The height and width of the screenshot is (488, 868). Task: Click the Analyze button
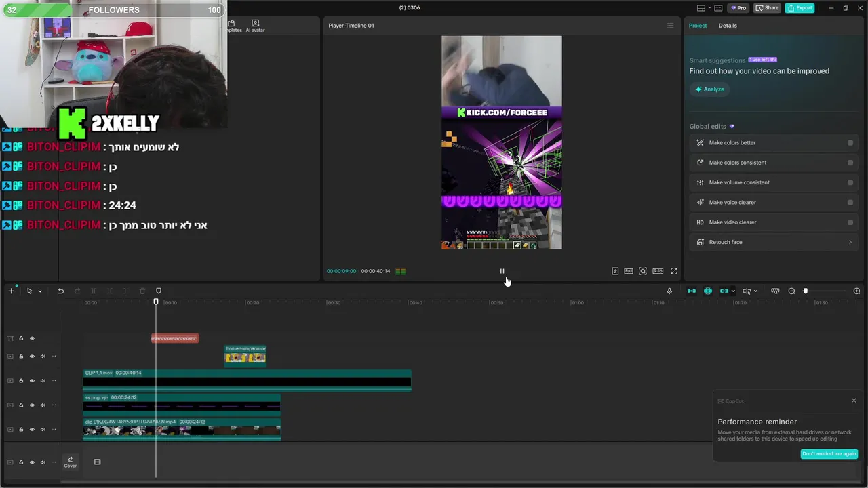709,89
